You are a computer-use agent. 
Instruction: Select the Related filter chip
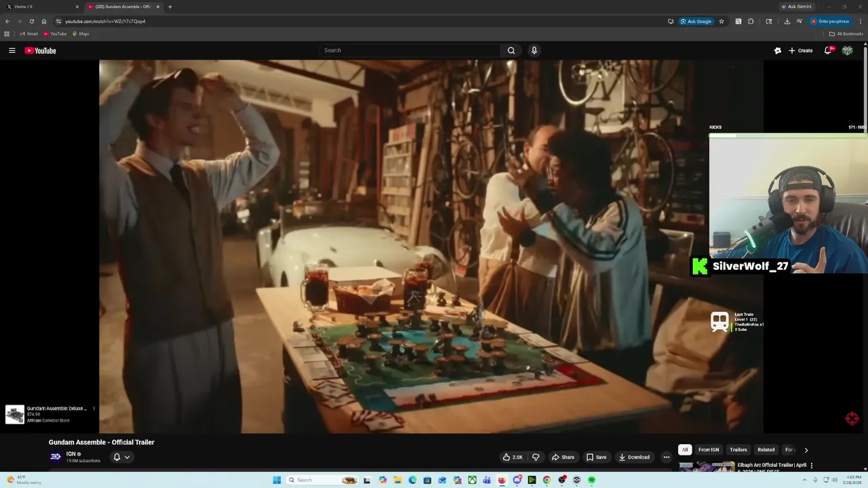click(x=766, y=450)
